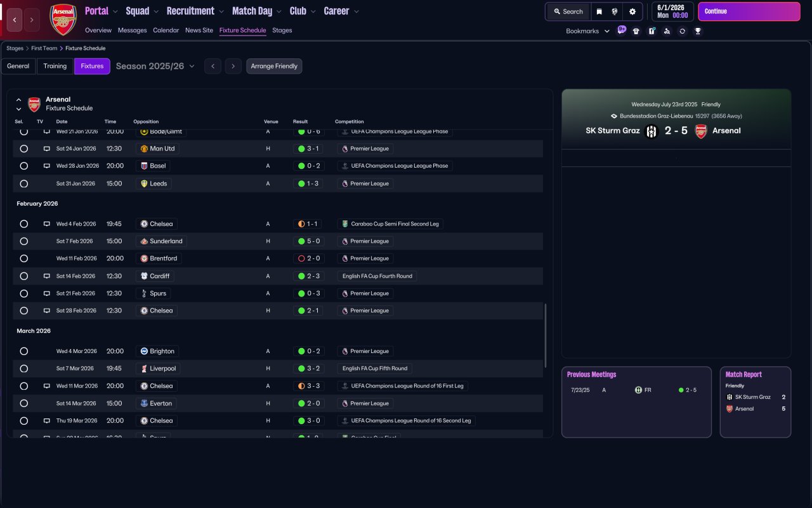Image resolution: width=812 pixels, height=508 pixels.
Task: Click the fixture list vertical scrollbar
Action: [x=546, y=335]
